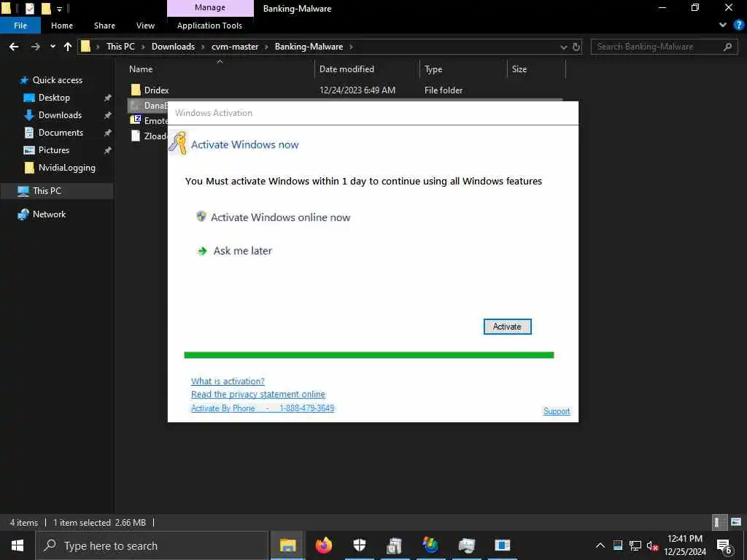The width and height of the screenshot is (747, 560).
Task: Click Activate Windows online now
Action: [280, 217]
